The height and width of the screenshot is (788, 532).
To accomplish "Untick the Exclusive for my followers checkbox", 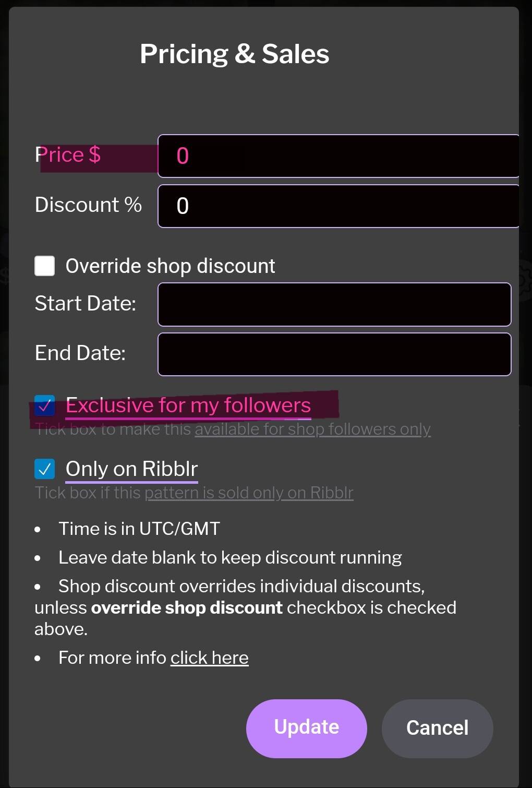I will [45, 405].
